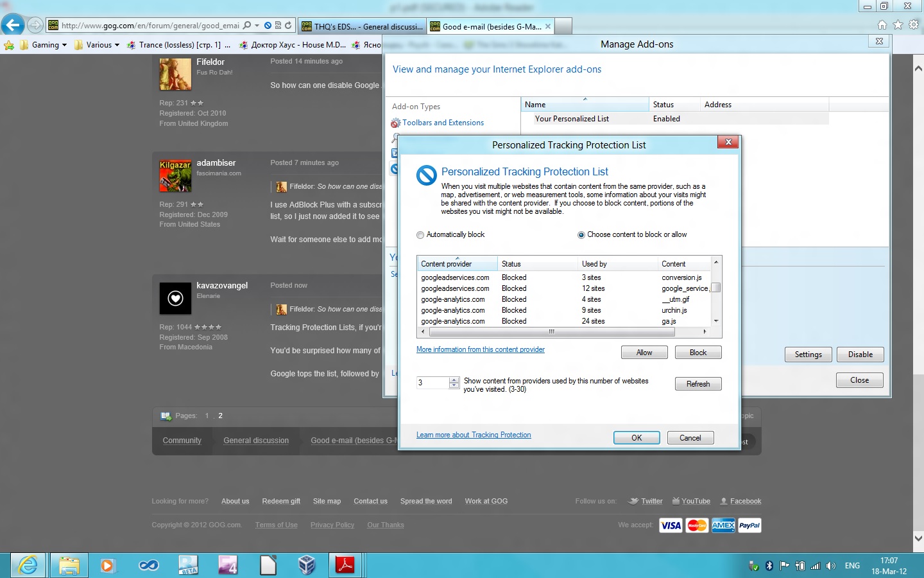Click the Bluetooth tray icon
This screenshot has width=924, height=578.
pos(769,566)
